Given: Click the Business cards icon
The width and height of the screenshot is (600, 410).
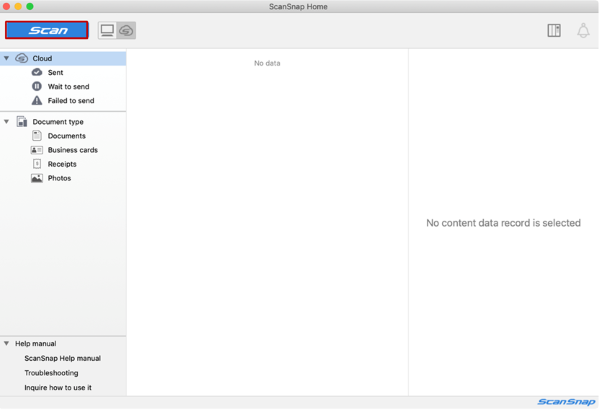Looking at the screenshot, I should click(37, 150).
